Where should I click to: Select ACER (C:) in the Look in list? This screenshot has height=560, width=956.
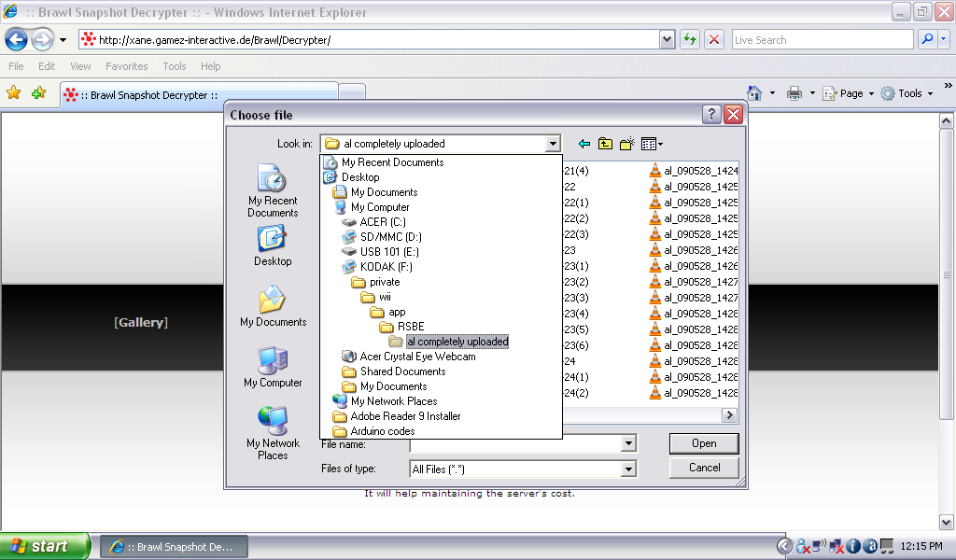[x=382, y=222]
